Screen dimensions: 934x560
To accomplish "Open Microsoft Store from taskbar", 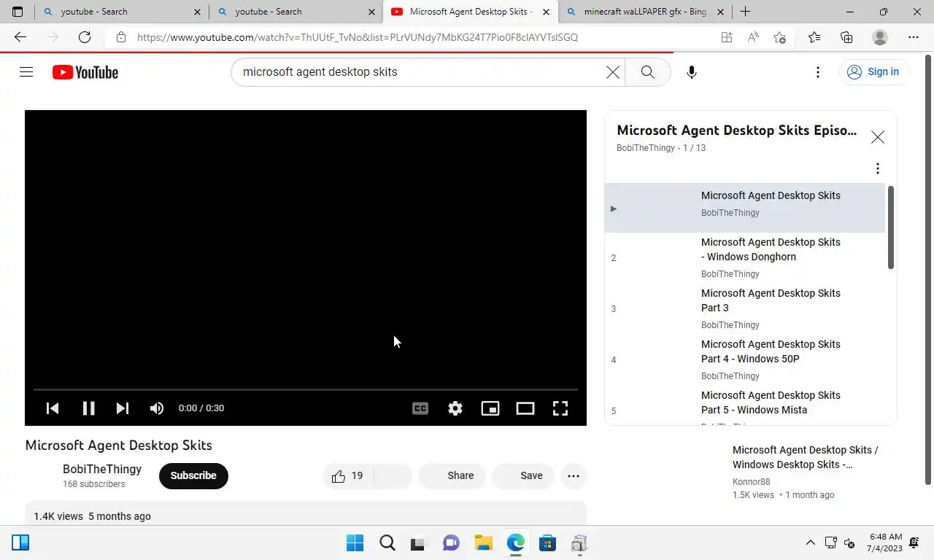I will point(547,543).
